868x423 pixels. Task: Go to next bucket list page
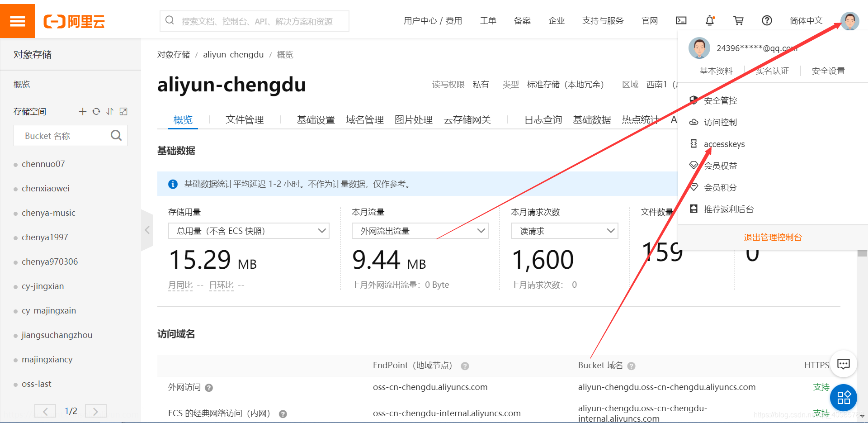click(x=95, y=411)
